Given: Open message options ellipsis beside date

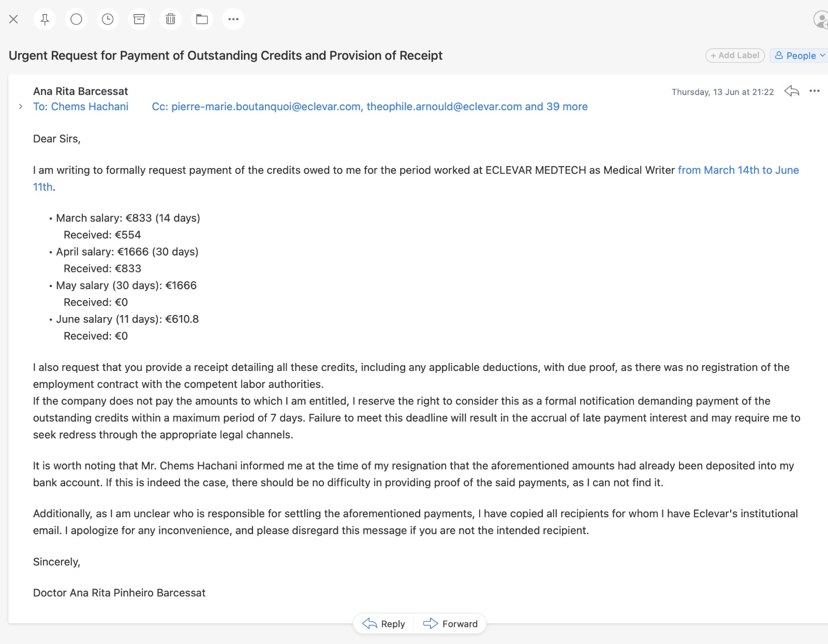Looking at the screenshot, I should tap(815, 91).
